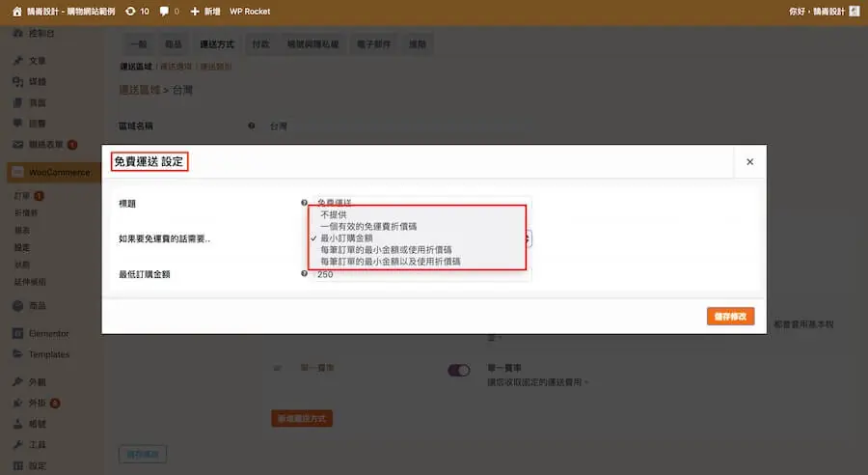
Task: Open the comments bubble icon showing 0
Action: [164, 11]
